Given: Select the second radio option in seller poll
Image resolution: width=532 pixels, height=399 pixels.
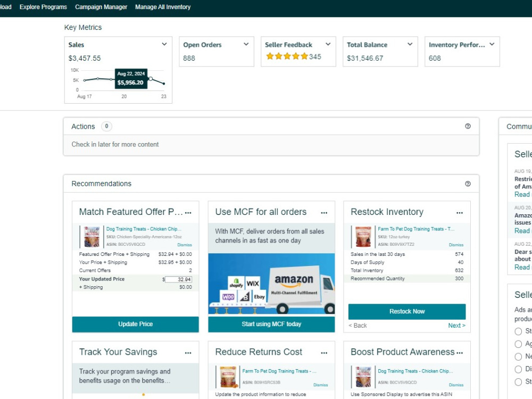Looking at the screenshot, I should 518,344.
